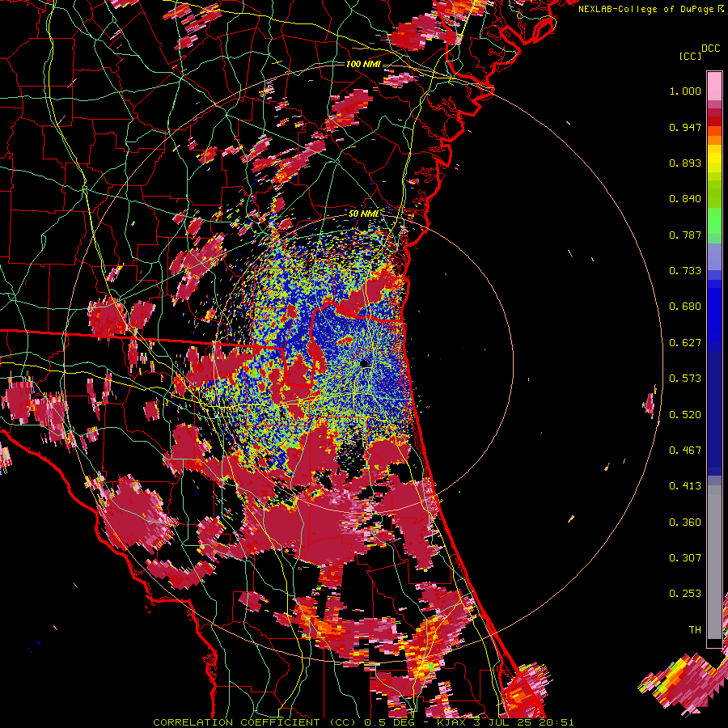Click the 0.840 scale value
The image size is (728, 728).
[x=685, y=199]
